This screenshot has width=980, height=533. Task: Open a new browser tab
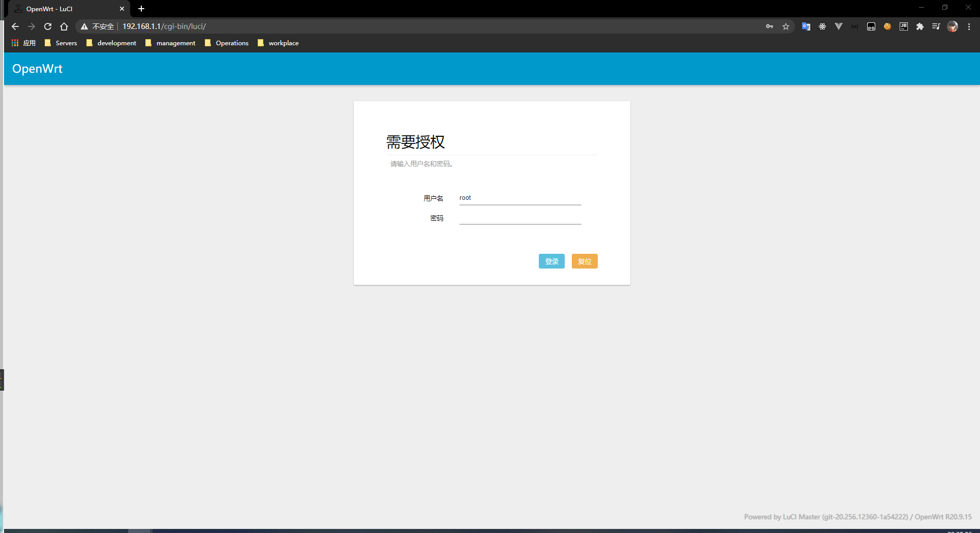tap(141, 9)
